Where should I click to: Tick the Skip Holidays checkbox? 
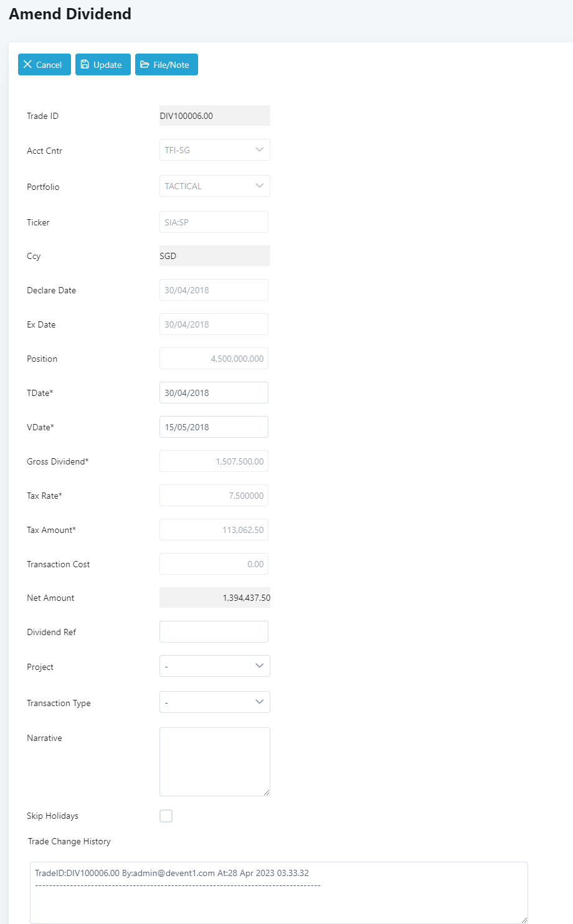point(166,816)
